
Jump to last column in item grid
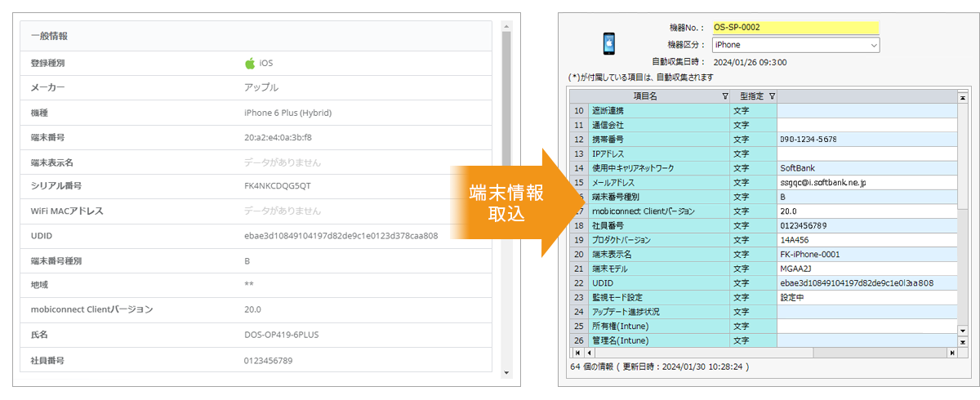[x=951, y=353]
